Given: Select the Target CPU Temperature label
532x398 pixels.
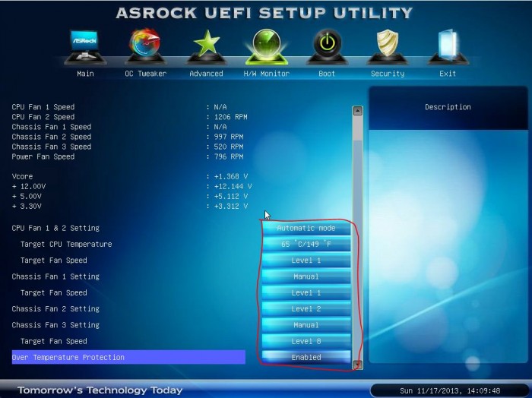Looking at the screenshot, I should point(66,244).
